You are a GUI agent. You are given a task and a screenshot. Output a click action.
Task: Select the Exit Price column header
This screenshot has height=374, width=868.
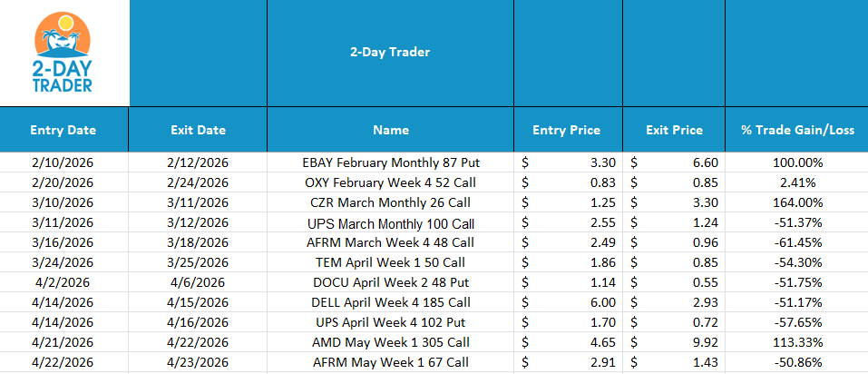pyautogui.click(x=674, y=130)
